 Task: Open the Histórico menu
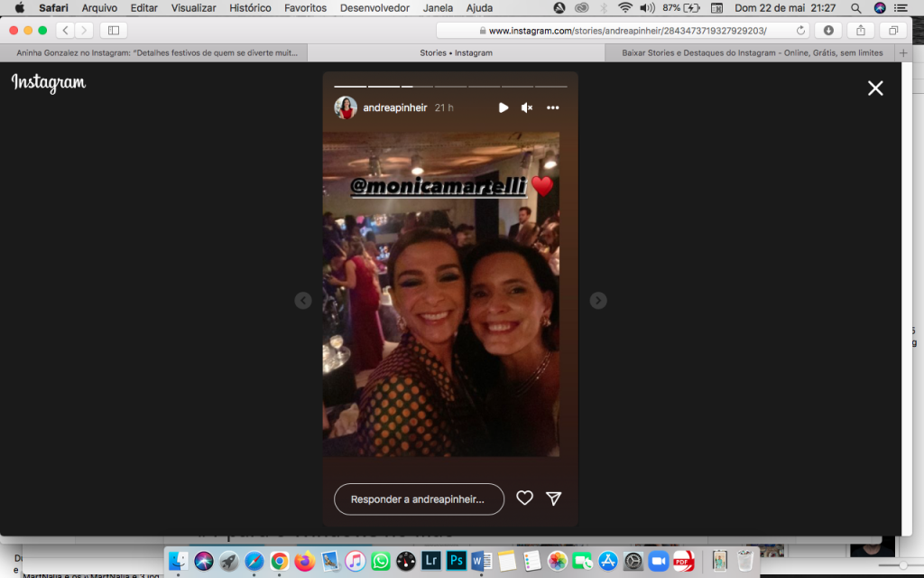point(250,8)
